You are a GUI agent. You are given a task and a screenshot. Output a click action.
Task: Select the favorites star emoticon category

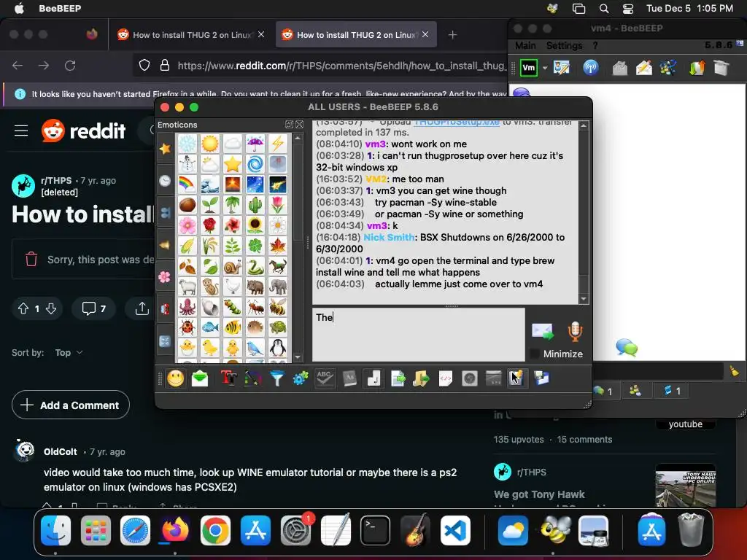tap(165, 149)
